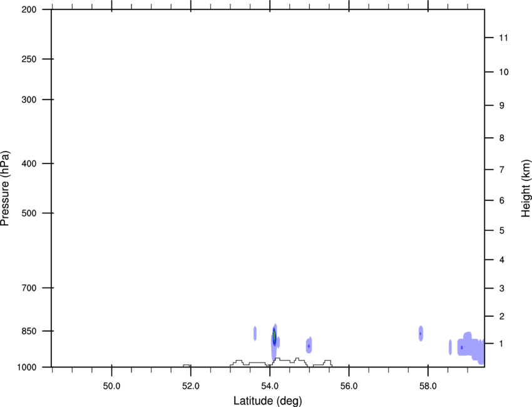Click the Height (km) axis title
The image size is (532, 407).
[526, 188]
